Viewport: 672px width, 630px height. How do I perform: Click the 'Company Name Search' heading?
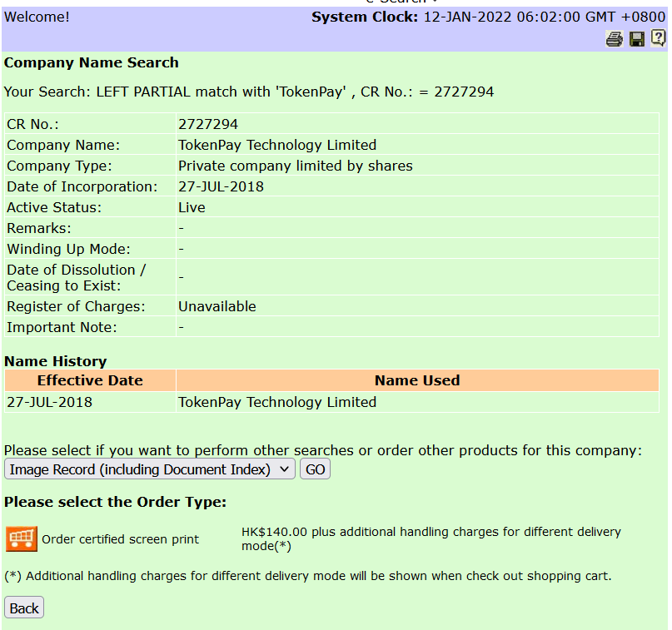point(92,62)
